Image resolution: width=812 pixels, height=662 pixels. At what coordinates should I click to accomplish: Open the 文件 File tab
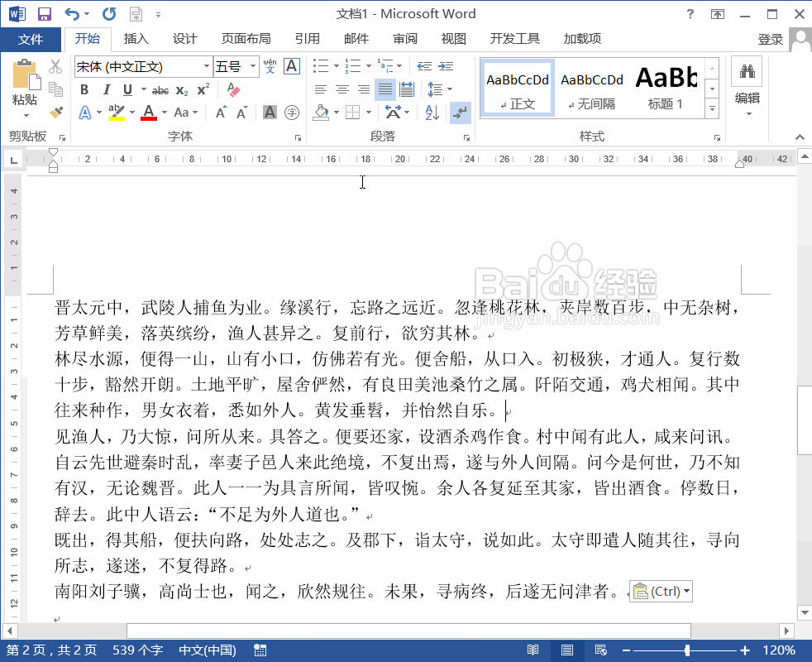[31, 39]
